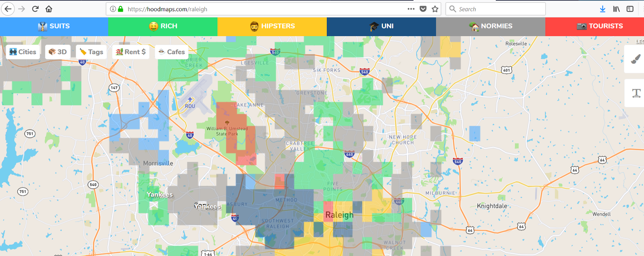The image size is (644, 256).
Task: Click the NEW HOPE CHURCH label
Action: [403, 140]
